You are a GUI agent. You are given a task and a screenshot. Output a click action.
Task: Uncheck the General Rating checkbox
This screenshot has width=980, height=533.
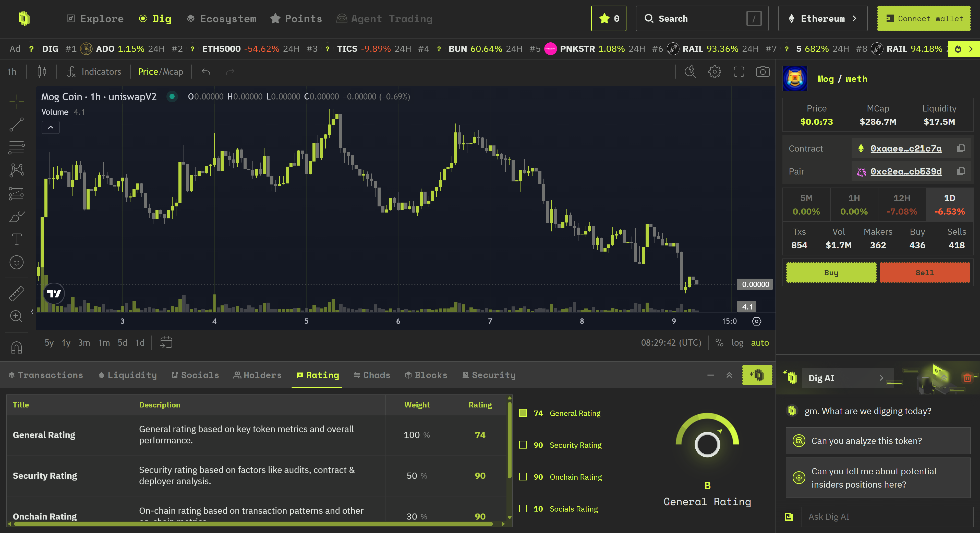click(x=523, y=413)
